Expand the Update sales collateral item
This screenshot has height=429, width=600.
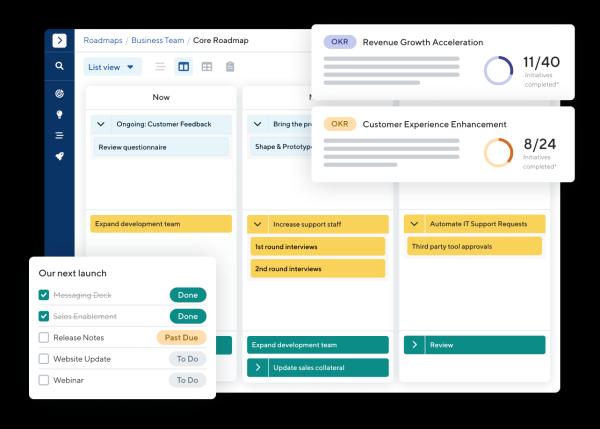pyautogui.click(x=258, y=368)
